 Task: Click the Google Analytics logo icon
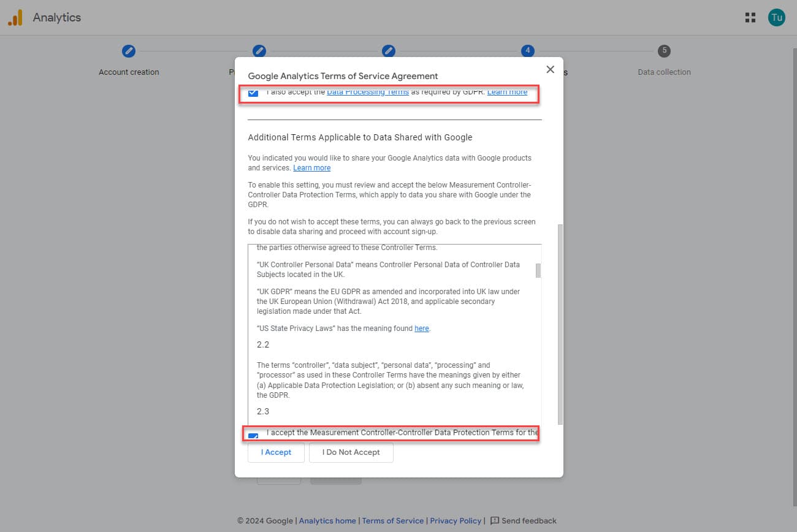click(15, 18)
